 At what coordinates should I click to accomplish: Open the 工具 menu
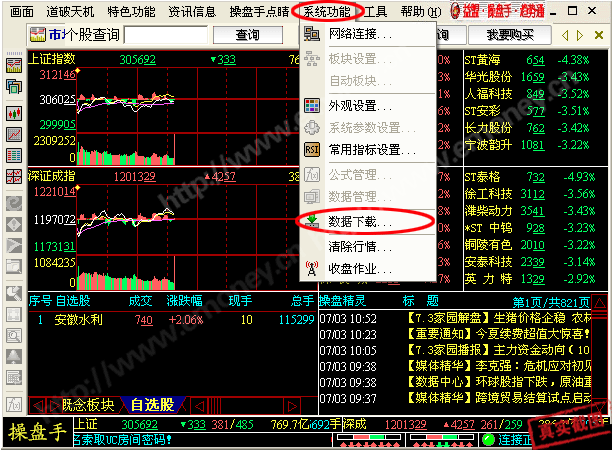(375, 12)
